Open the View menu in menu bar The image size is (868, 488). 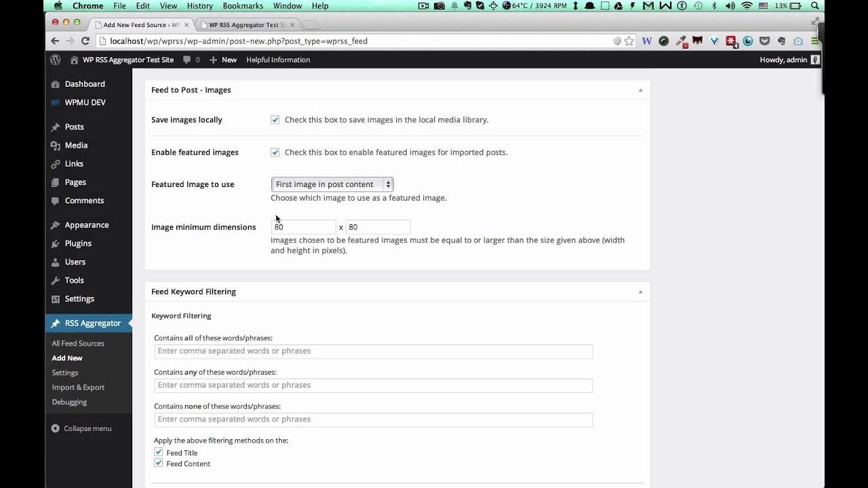pos(168,6)
